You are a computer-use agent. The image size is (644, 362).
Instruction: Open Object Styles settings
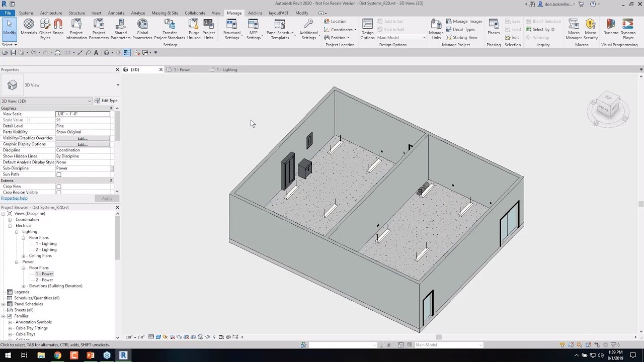click(45, 29)
